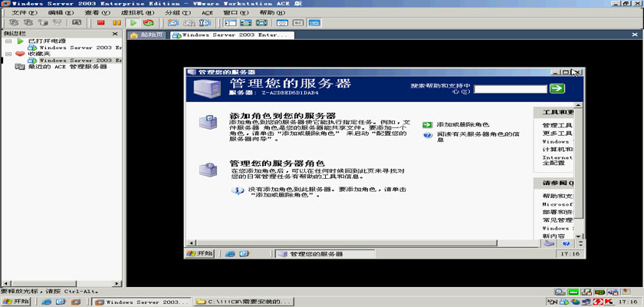Click the heart icon of 收藏夹
Viewport: 644px width, 307px height.
[20, 54]
